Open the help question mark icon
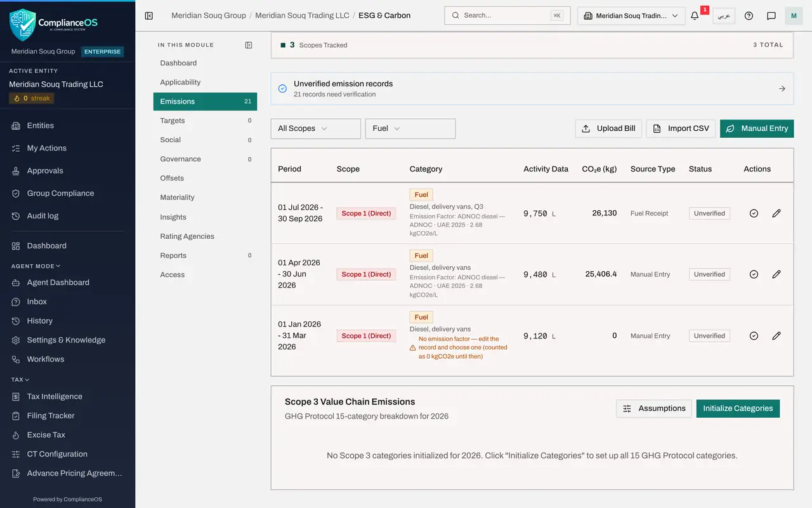 pos(749,16)
